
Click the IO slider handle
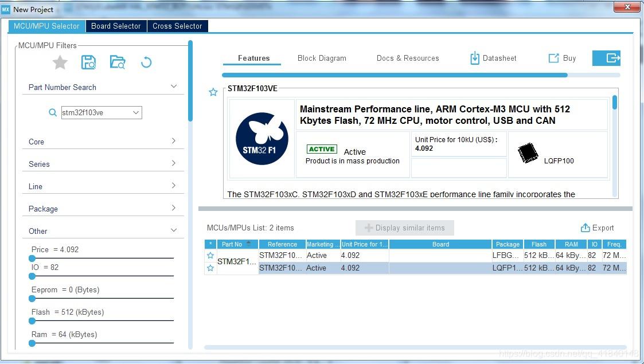[32, 276]
